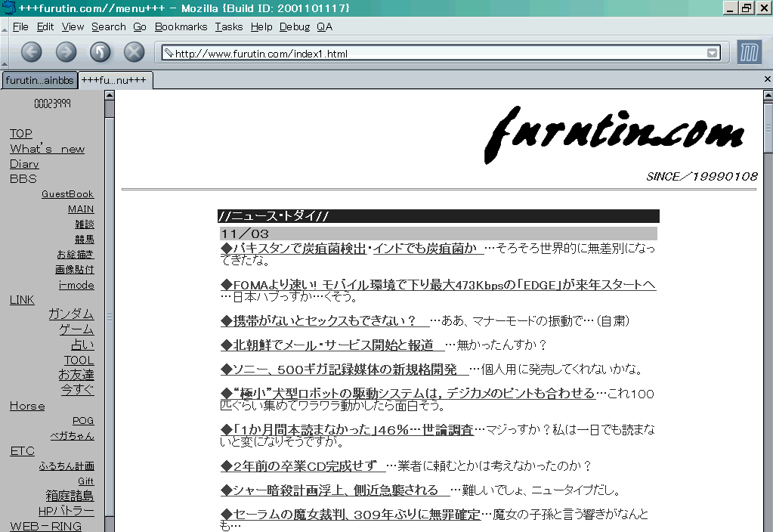773x532 pixels.
Task: Open the 箱庭諸島 sidebar link
Action: 70,496
